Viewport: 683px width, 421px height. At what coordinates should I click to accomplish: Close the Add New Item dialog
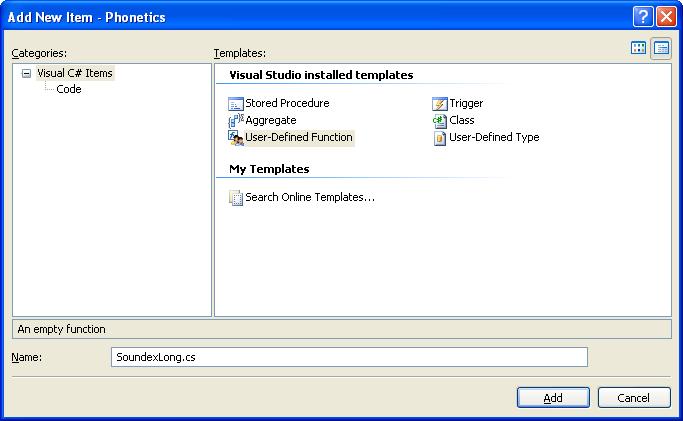click(666, 17)
